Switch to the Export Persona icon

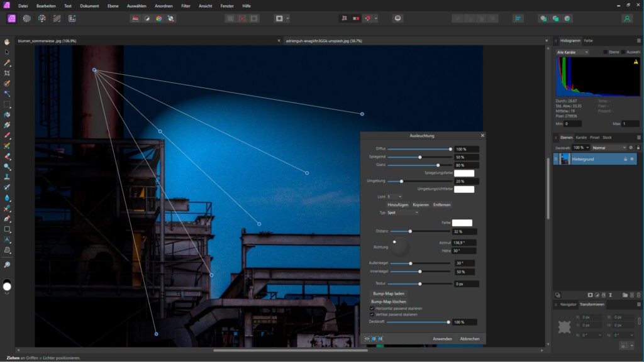(x=72, y=18)
